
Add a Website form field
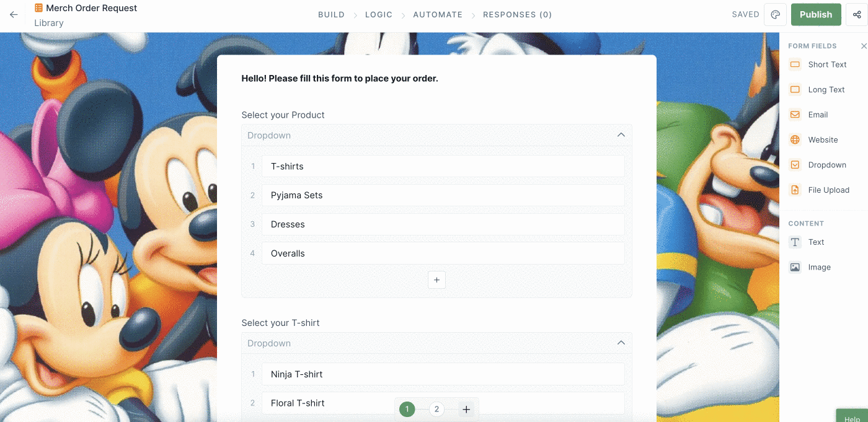(813, 140)
